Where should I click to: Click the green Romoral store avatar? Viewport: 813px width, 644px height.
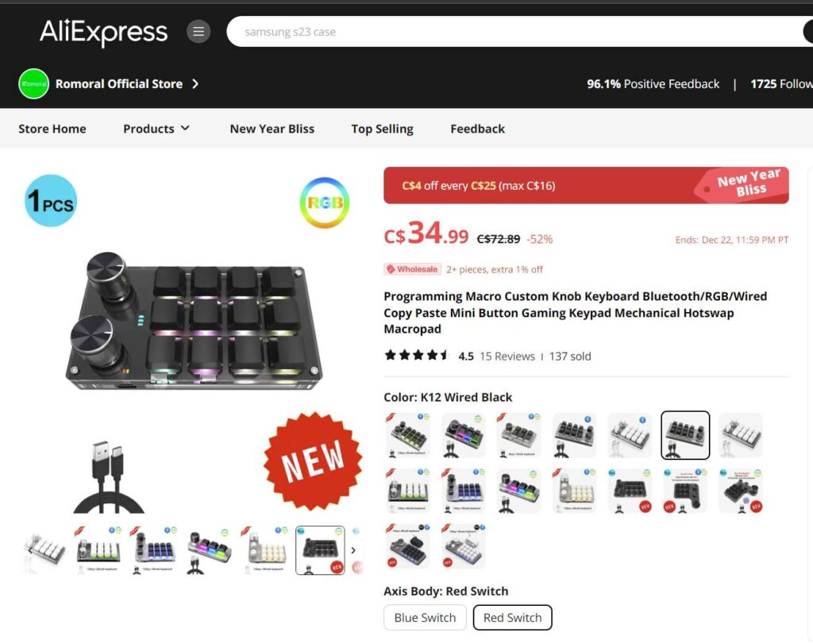coord(33,83)
